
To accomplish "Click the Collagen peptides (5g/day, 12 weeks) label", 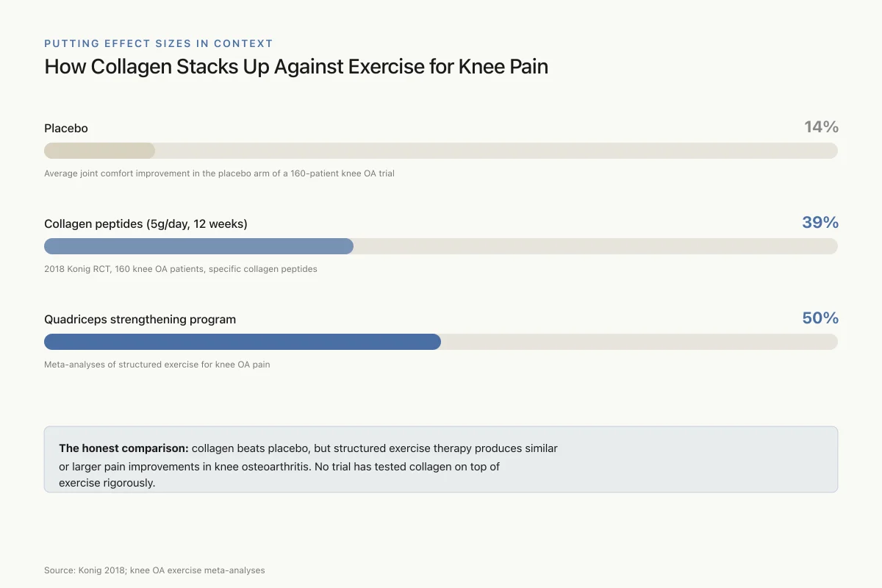I will pyautogui.click(x=146, y=224).
